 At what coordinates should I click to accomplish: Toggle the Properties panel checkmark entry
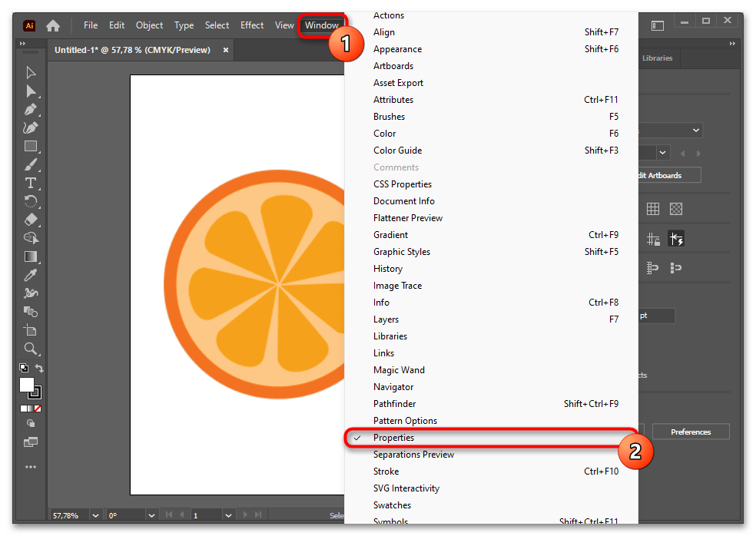pyautogui.click(x=393, y=438)
